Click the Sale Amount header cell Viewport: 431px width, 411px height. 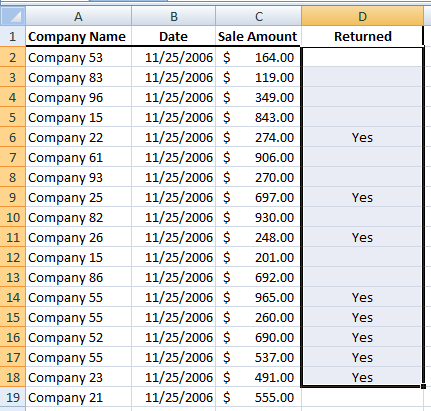[x=258, y=36]
